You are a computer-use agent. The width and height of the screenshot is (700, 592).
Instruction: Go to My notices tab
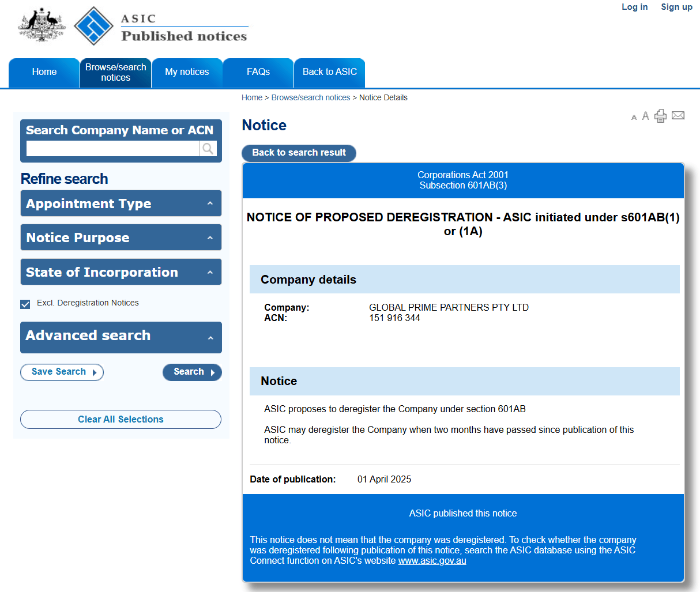(187, 73)
